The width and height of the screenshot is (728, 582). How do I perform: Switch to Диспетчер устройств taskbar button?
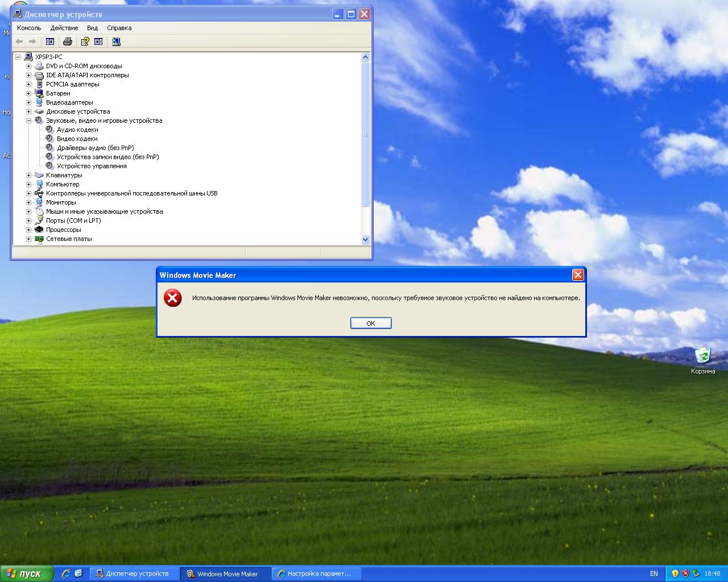tap(134, 573)
